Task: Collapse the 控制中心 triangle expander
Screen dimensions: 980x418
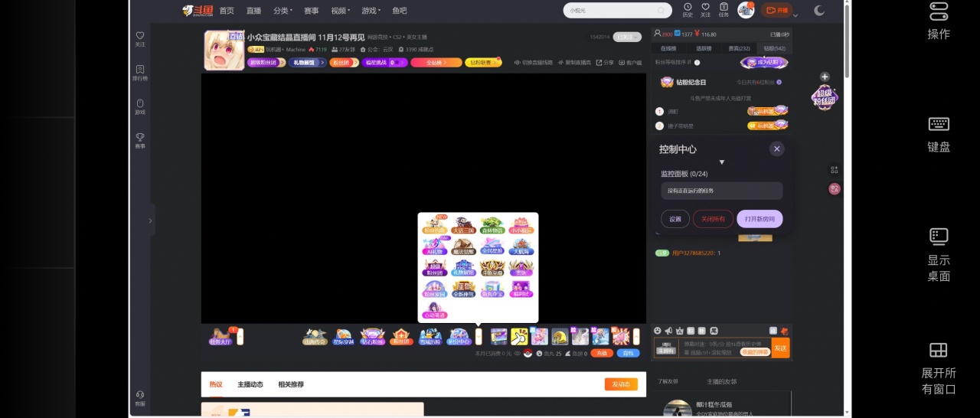Action: tap(721, 162)
